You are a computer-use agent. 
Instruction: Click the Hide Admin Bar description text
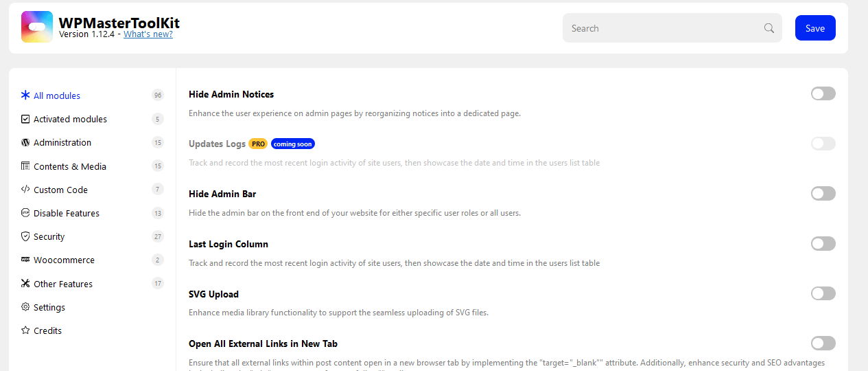click(x=355, y=213)
